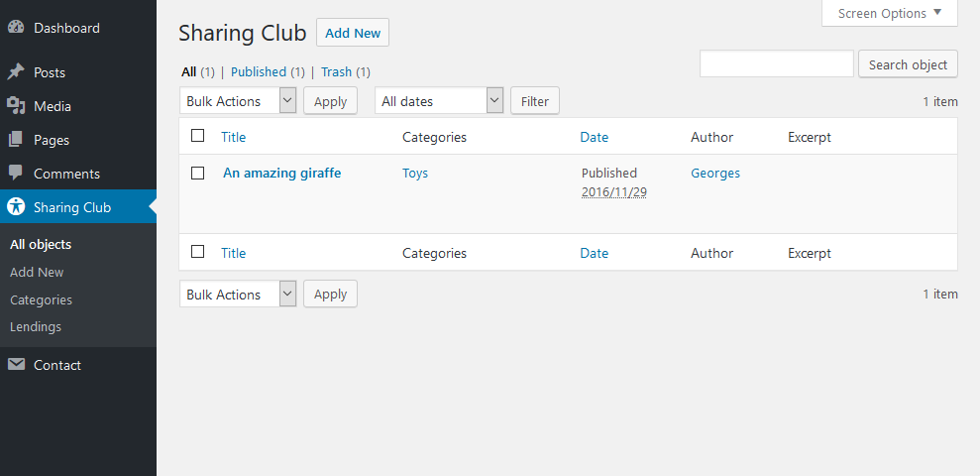Viewport: 980px width, 476px height.
Task: Open the Toys category link
Action: [415, 174]
